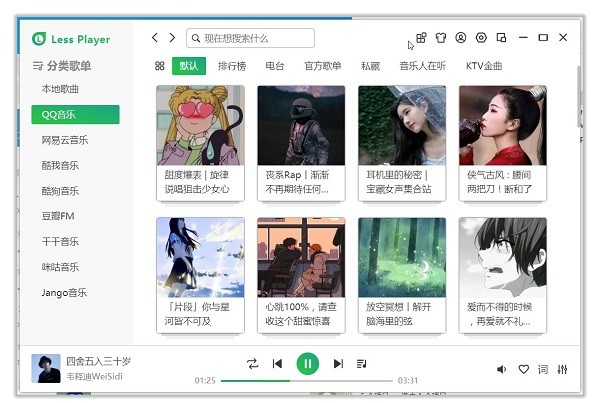Toggle the repeat play mode
Screen dimensions: 600x403
tap(252, 364)
